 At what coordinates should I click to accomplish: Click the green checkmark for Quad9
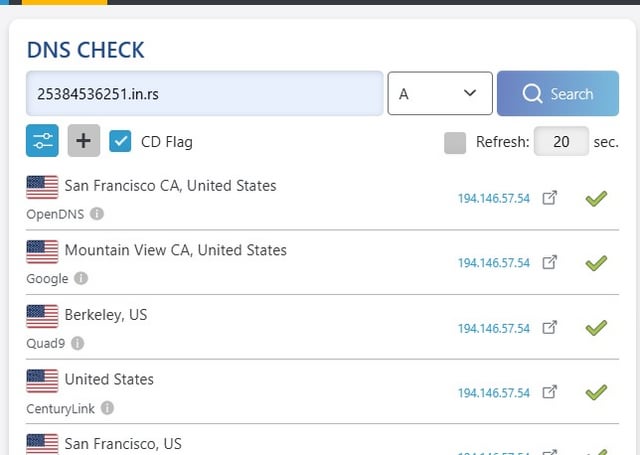596,328
